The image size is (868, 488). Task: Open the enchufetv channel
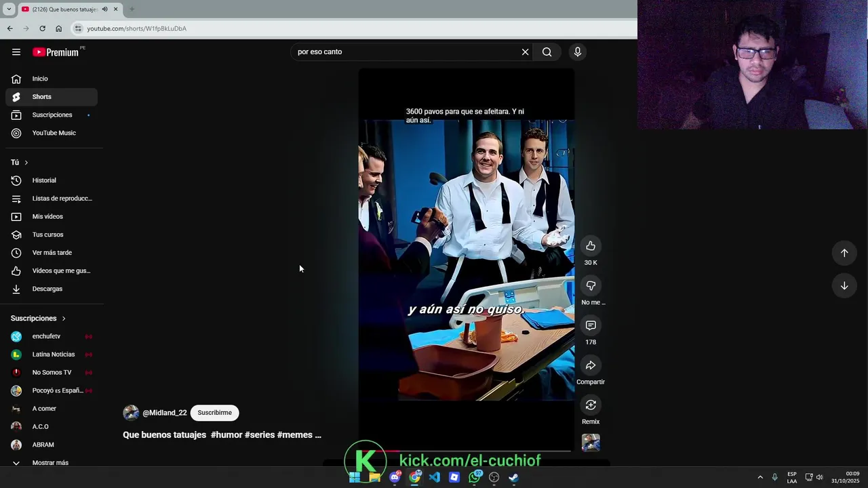click(x=52, y=336)
